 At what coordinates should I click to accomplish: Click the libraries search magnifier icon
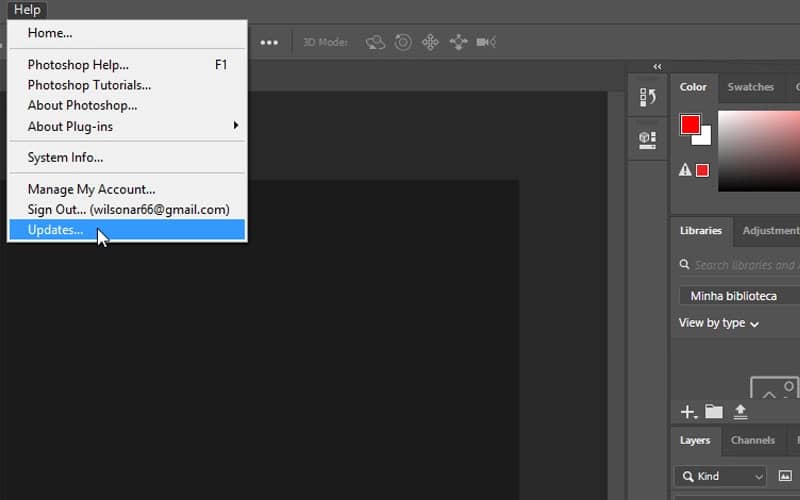(684, 264)
